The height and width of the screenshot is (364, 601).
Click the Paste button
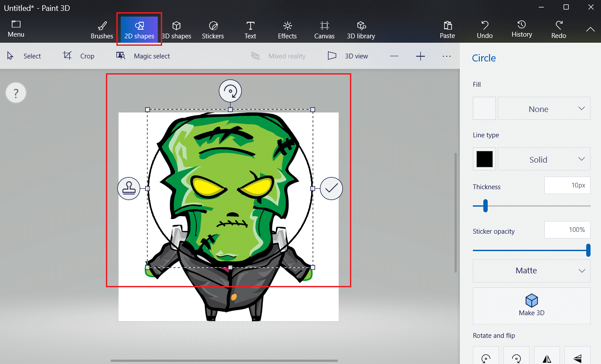coord(447,30)
